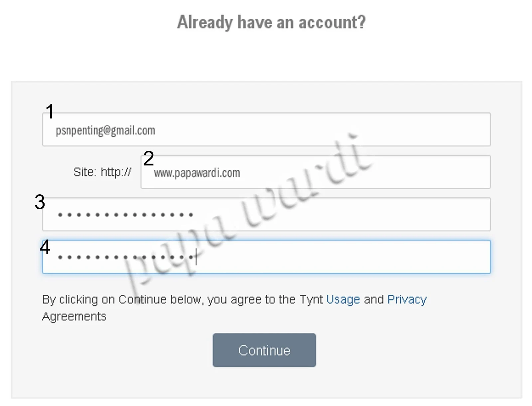This screenshot has height=406, width=532.
Task: Click the email field containing psnpenting@gmail.com
Action: (x=266, y=129)
